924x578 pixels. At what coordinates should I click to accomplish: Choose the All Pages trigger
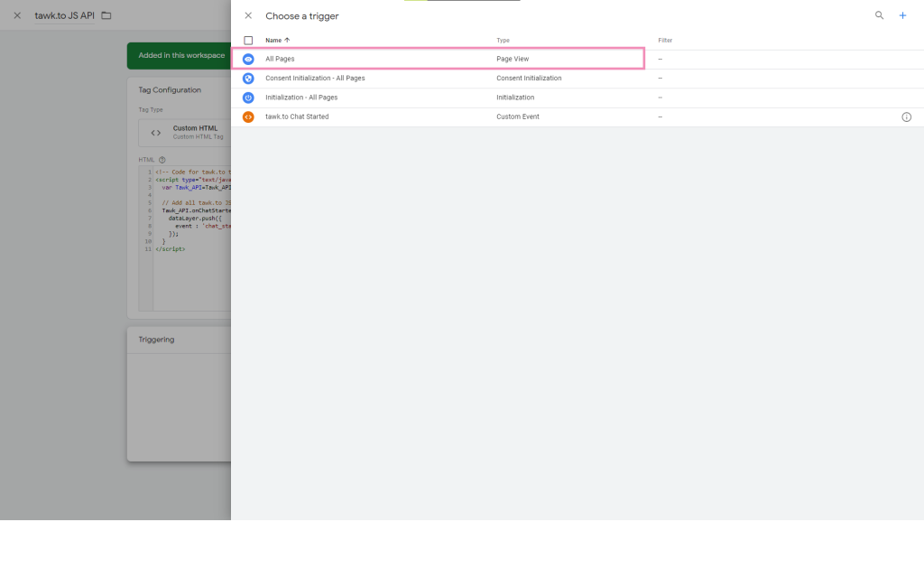[x=280, y=59]
